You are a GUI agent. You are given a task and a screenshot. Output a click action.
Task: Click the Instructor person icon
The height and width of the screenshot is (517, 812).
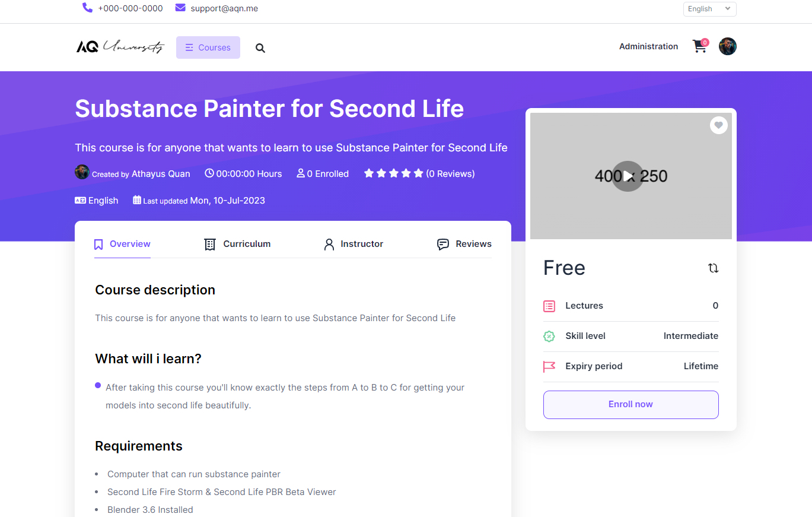click(x=329, y=245)
